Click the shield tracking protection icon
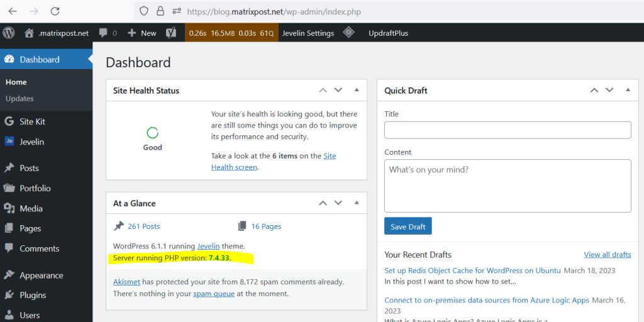 pyautogui.click(x=144, y=11)
